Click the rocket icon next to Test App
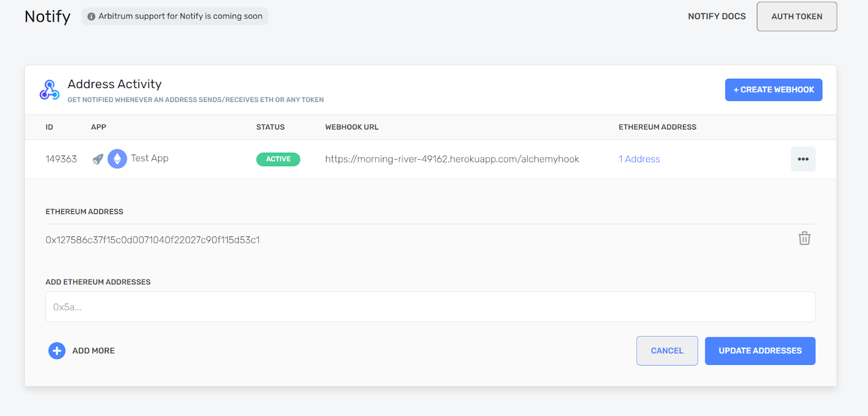This screenshot has width=868, height=416. coord(98,159)
